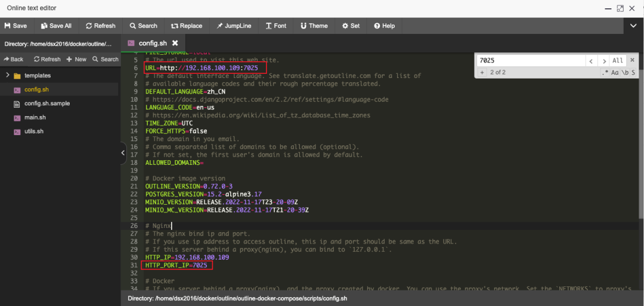Click the TIME_ZONE=UTC line

point(169,123)
